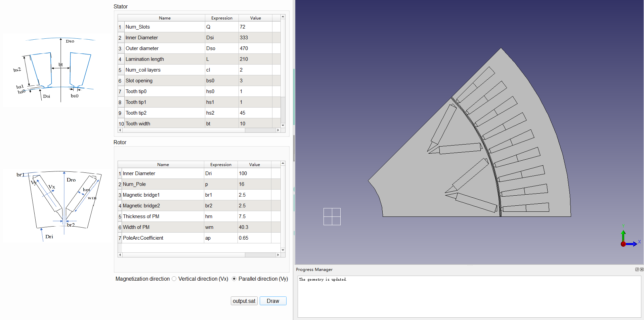Select Num_Slots value 72 cell
The height and width of the screenshot is (320, 644).
click(255, 27)
